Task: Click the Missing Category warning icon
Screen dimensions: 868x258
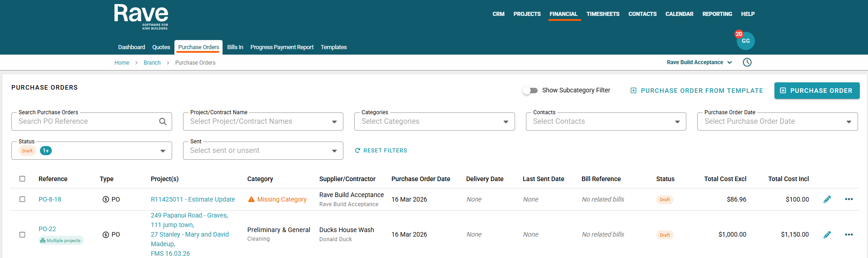Action: pyautogui.click(x=251, y=199)
